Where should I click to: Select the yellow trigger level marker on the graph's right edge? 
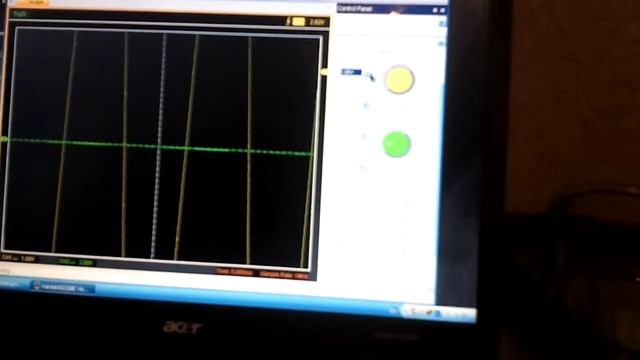[x=324, y=72]
